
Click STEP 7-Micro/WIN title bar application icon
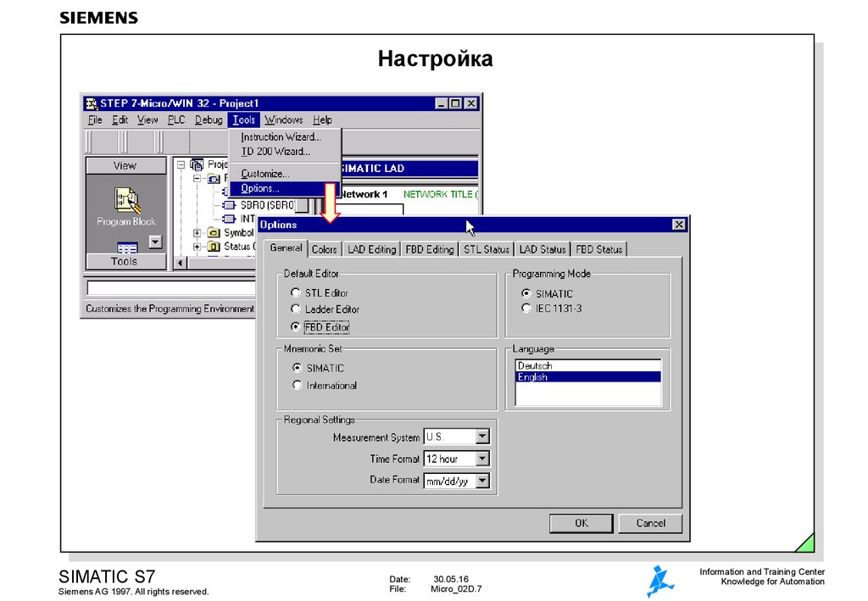coord(91,103)
